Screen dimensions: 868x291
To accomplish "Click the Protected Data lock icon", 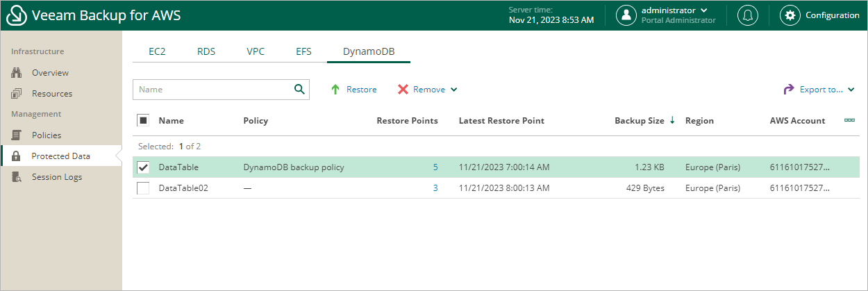I will [x=17, y=156].
